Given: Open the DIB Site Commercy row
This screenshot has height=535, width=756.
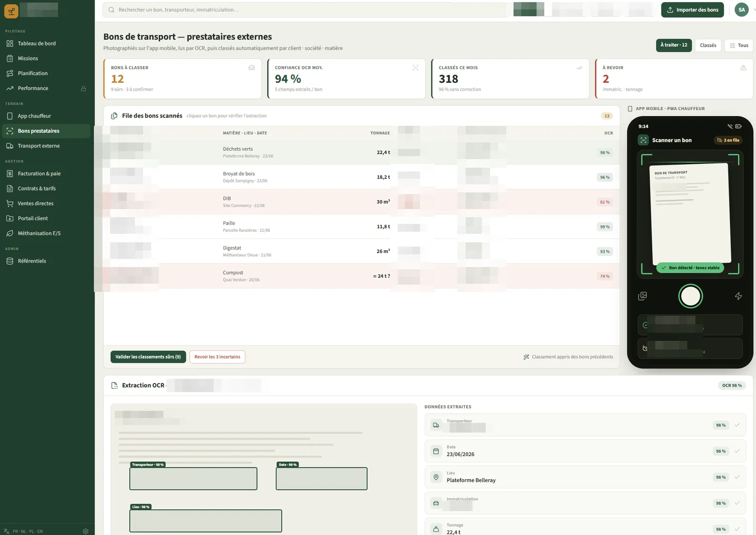Looking at the screenshot, I should 361,202.
